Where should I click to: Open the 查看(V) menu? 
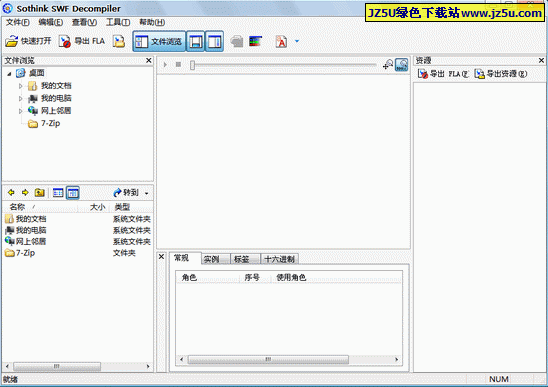pyautogui.click(x=84, y=22)
